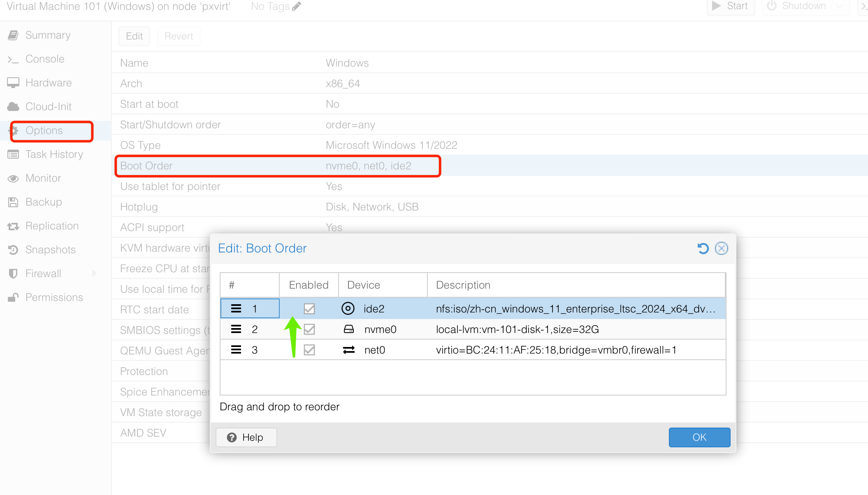
Task: Edit tags with the pencil icon
Action: tap(297, 6)
